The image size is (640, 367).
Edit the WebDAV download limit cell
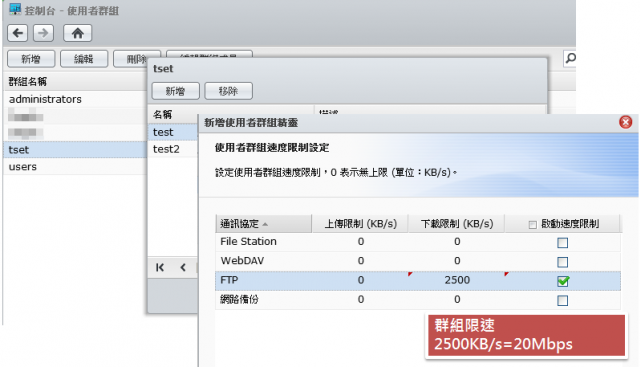point(457,261)
